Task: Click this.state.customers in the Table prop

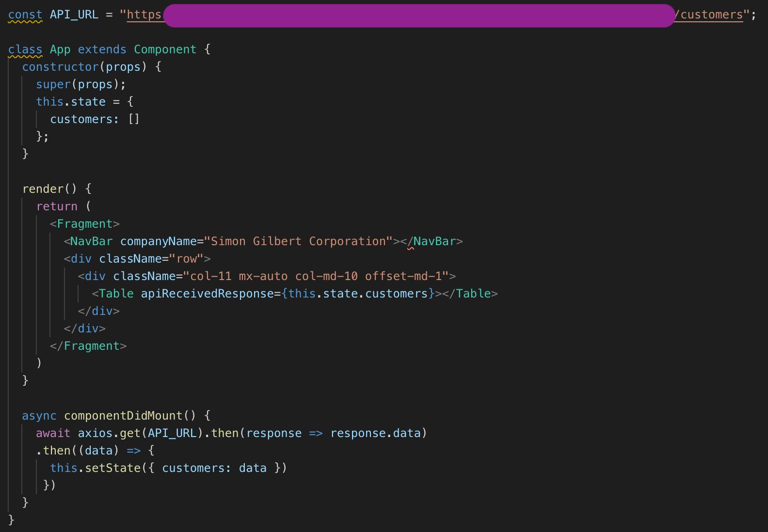Action: 358,294
